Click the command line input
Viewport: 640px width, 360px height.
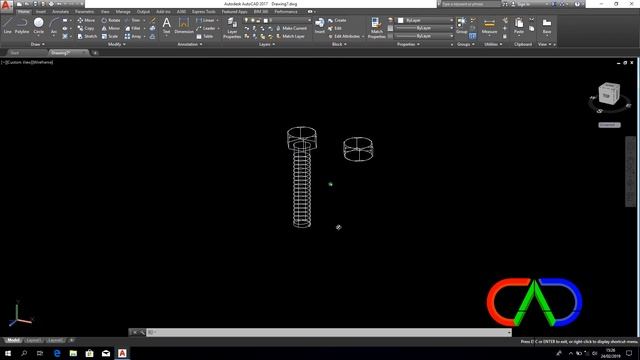click(x=329, y=332)
